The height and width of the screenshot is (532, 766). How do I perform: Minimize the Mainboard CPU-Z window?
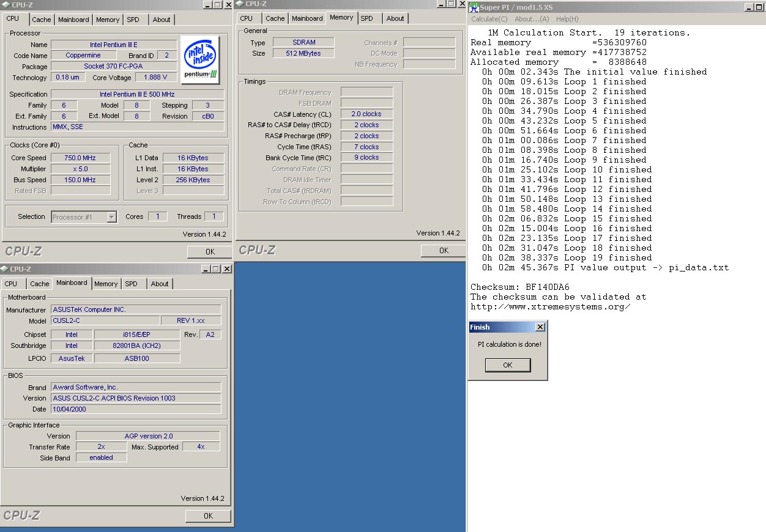[x=206, y=269]
